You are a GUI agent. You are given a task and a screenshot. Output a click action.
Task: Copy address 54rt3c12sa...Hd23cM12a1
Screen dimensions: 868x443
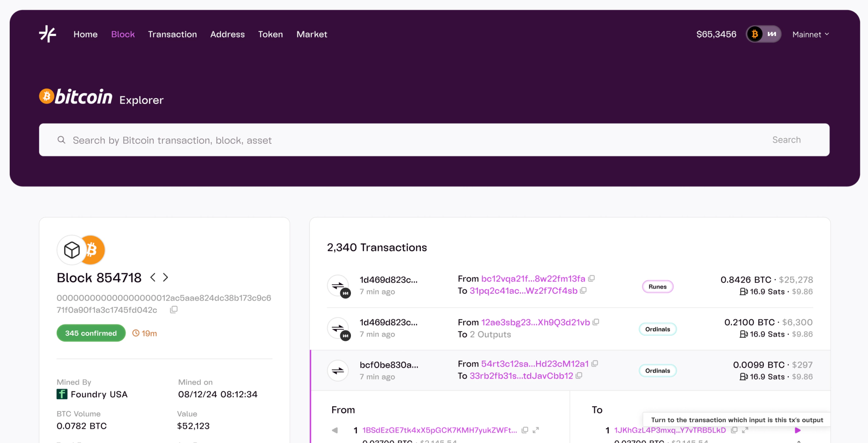click(595, 363)
